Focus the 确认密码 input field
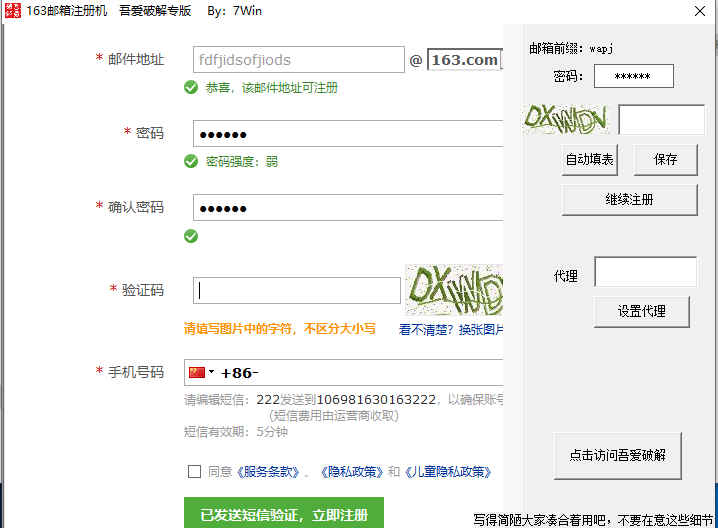This screenshot has height=528, width=718. [x=348, y=208]
